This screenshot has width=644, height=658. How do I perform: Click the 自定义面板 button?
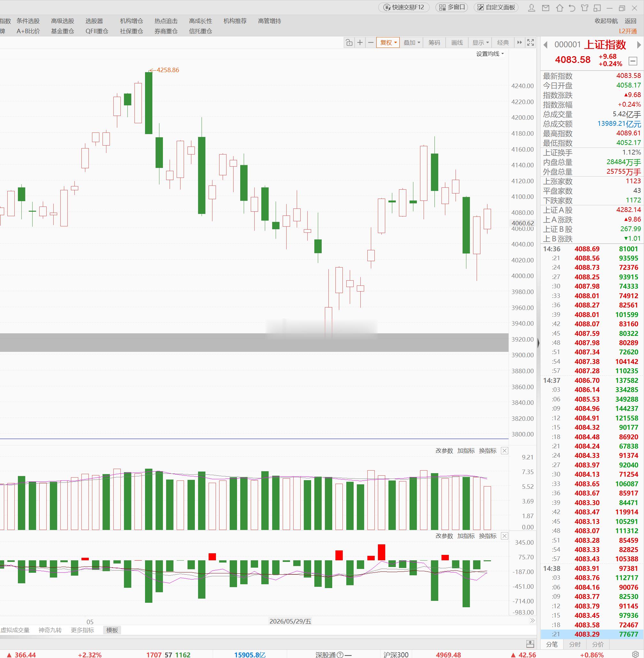click(x=496, y=7)
